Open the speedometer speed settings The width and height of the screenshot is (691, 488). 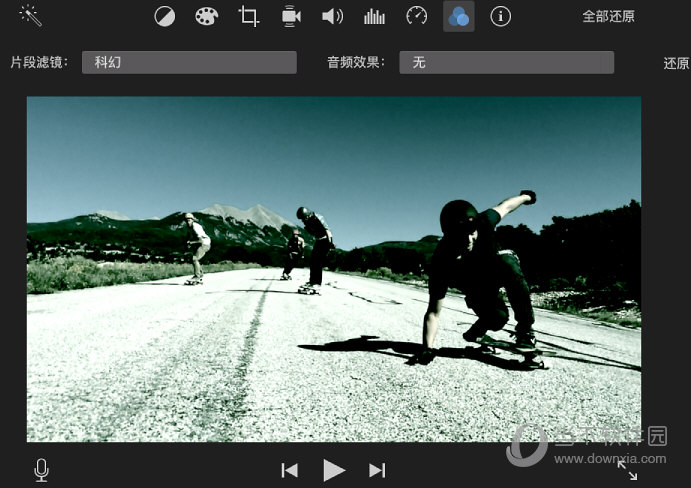(416, 16)
